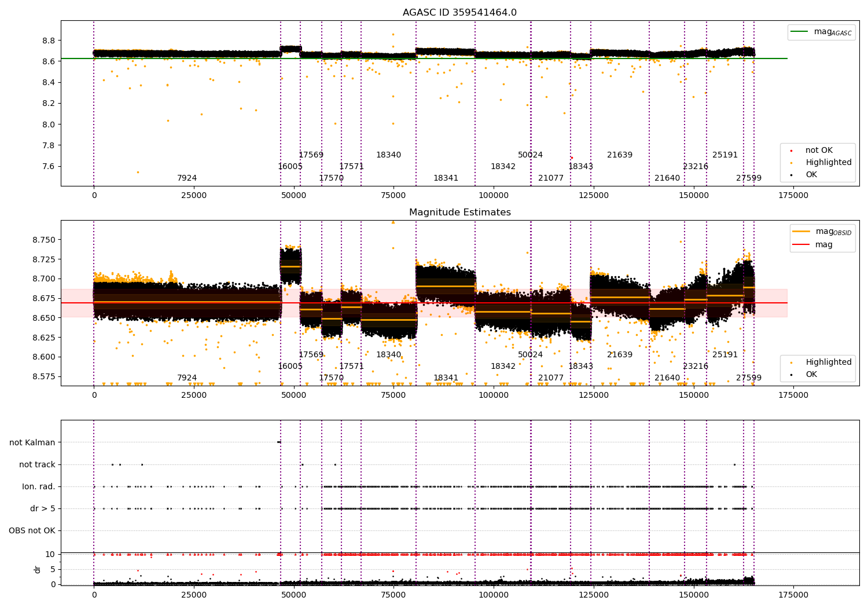Click OBSID label 17569 in the AGASC ID plot
The height and width of the screenshot is (608, 868).
[311, 155]
